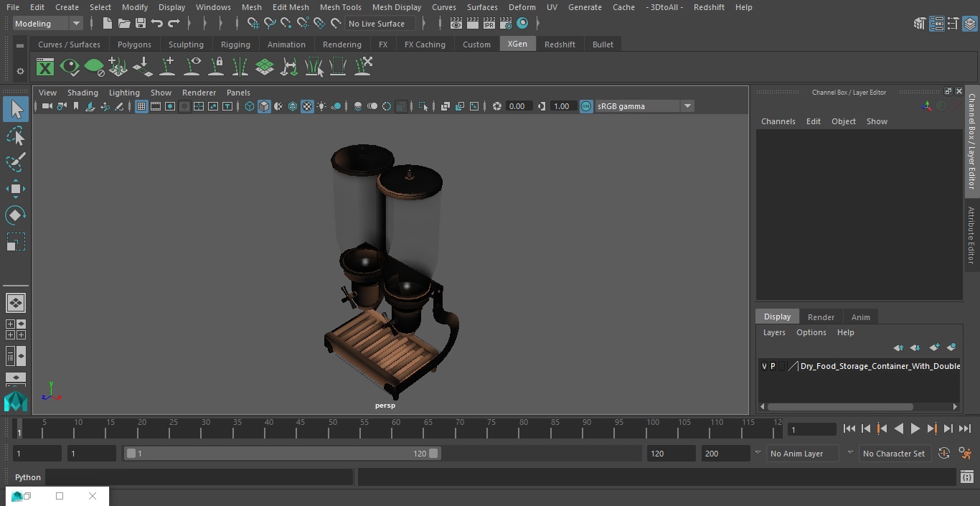Screen dimensions: 980x506
Task: Open the XGen description editor icon
Action: pyautogui.click(x=45, y=67)
